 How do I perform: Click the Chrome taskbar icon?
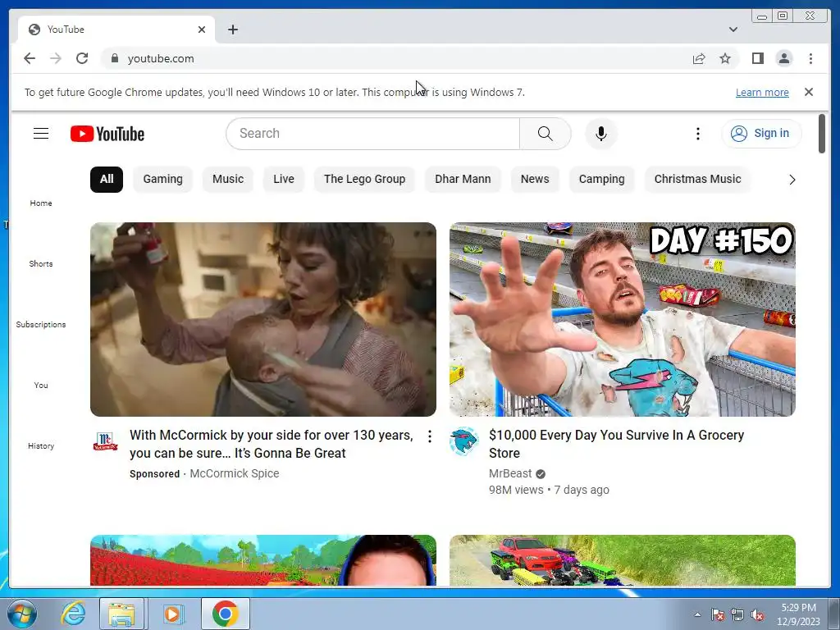pos(225,614)
